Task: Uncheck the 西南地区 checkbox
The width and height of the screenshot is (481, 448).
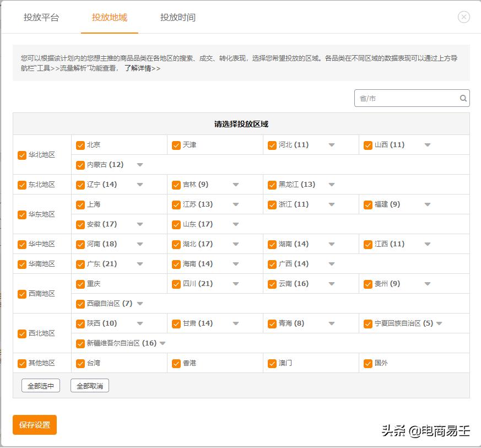Action: tap(22, 294)
